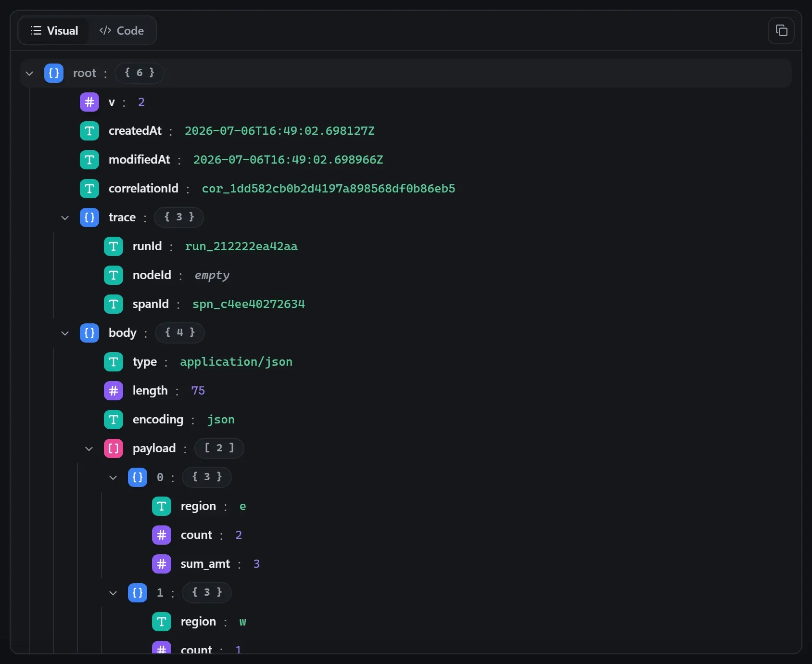Collapse payload item 0 chevron
The width and height of the screenshot is (812, 664).
point(113,477)
